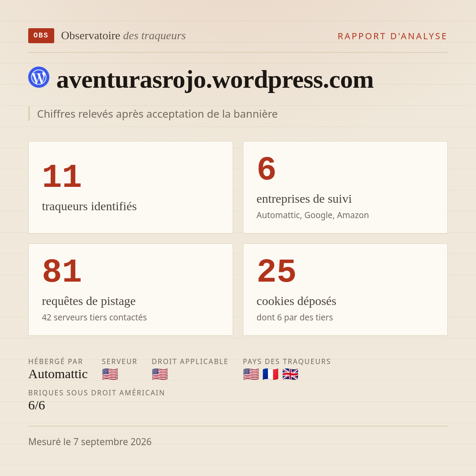This screenshot has height=476, width=476.
Task: Click the requêtes de pistage label
Action: coord(89,301)
